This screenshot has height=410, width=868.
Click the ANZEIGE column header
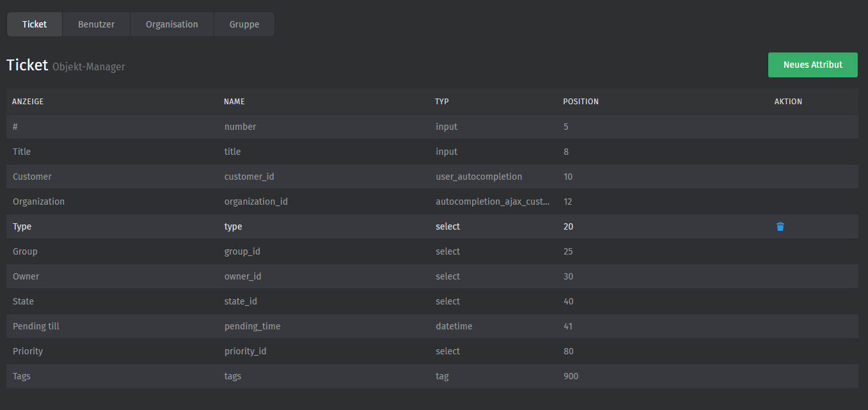click(28, 102)
